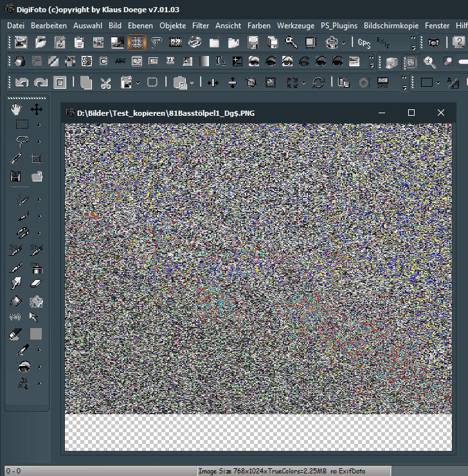Image resolution: width=468 pixels, height=476 pixels.
Task: Click the filmstrip icon in top toolbar
Action: click(175, 42)
